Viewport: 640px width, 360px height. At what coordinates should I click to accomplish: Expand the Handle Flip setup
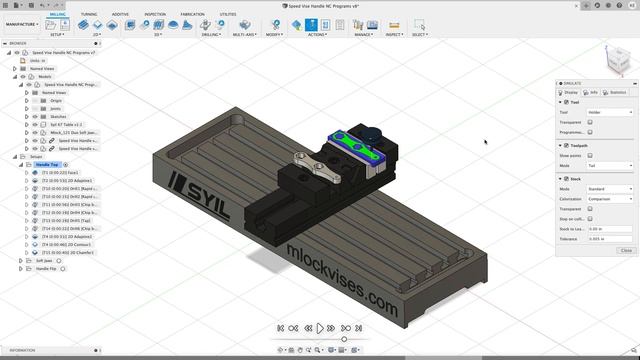point(20,269)
